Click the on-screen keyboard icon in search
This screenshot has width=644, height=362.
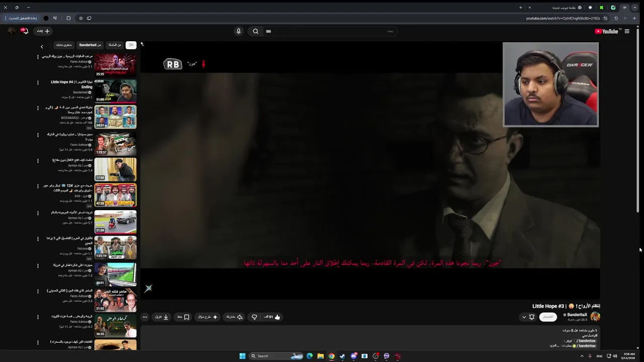coord(269,31)
